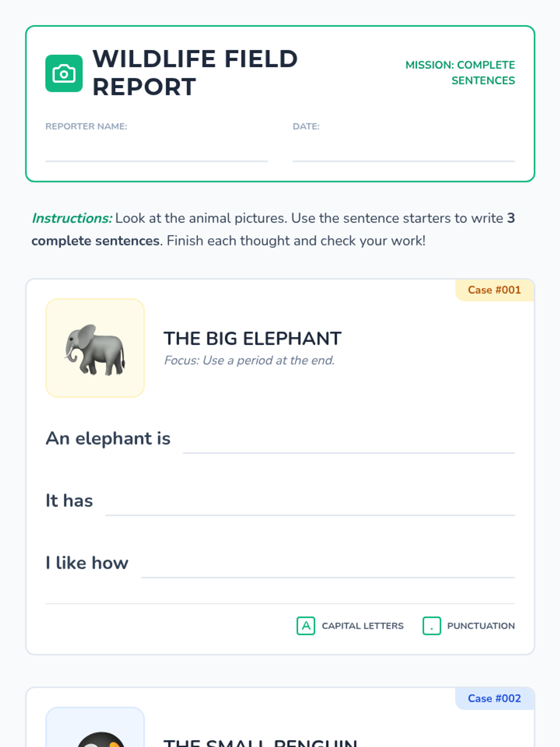Click the green camera icon
560x747 pixels.
pos(64,73)
